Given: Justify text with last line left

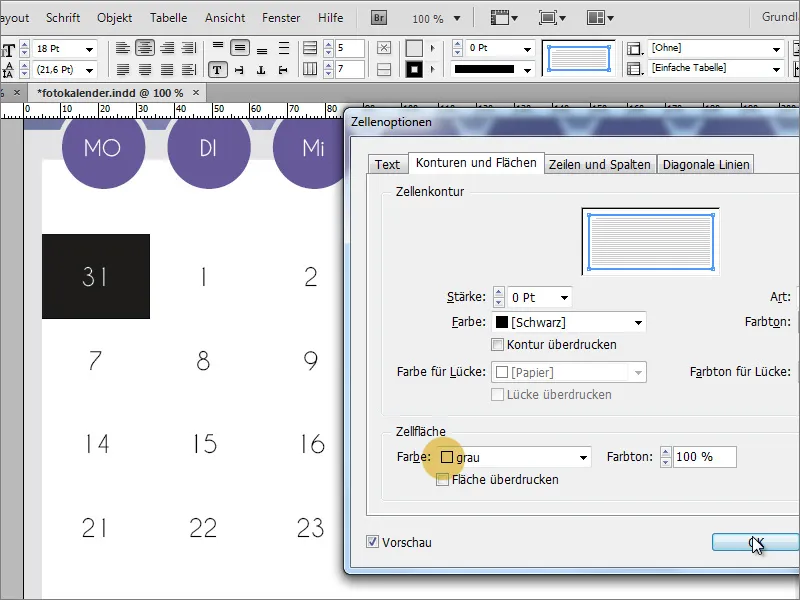Looking at the screenshot, I should click(122, 69).
